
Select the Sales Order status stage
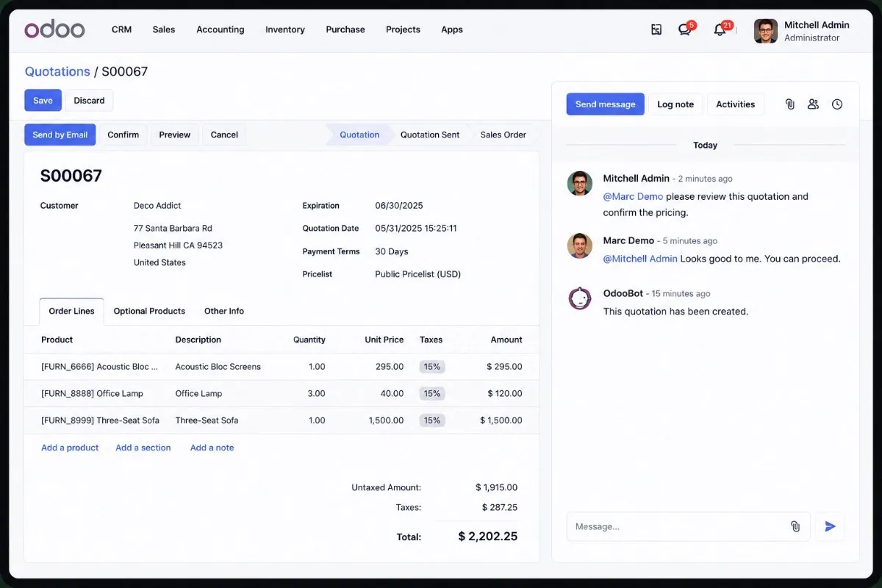click(x=503, y=135)
